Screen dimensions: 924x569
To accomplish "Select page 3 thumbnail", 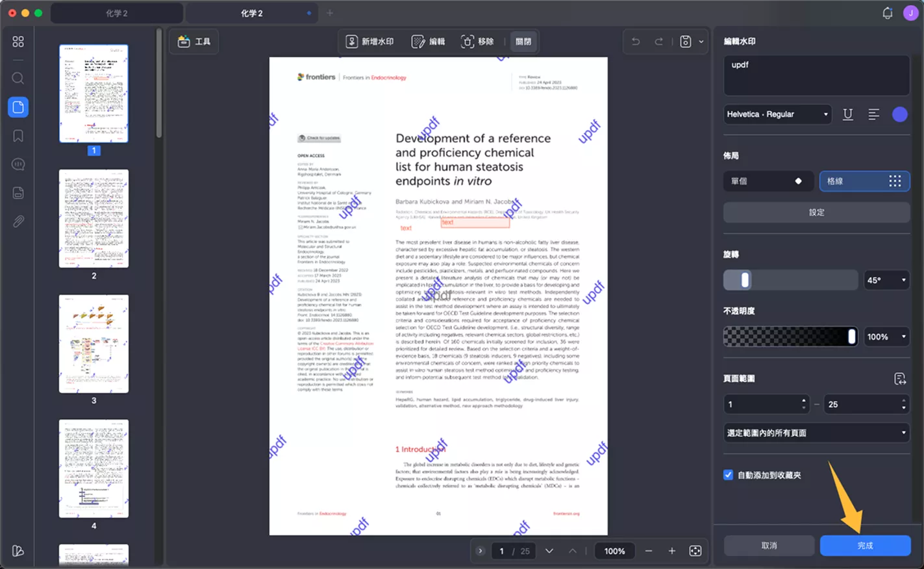I will click(x=94, y=344).
